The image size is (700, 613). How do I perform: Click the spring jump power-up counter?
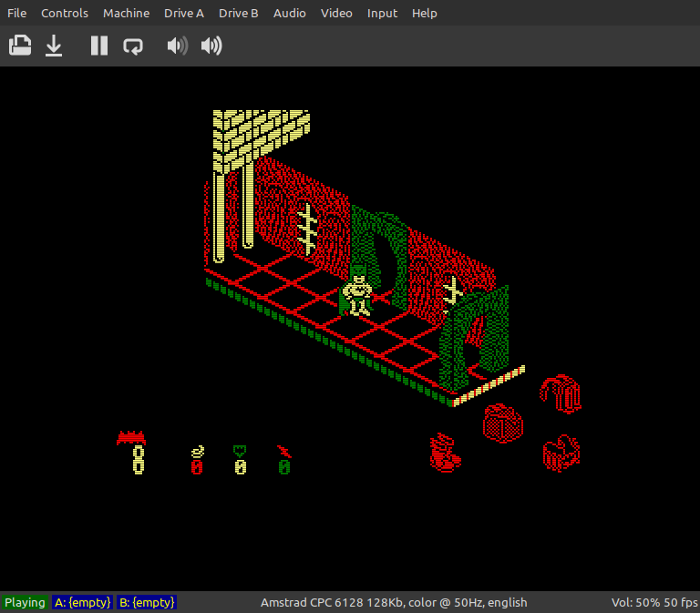click(197, 460)
